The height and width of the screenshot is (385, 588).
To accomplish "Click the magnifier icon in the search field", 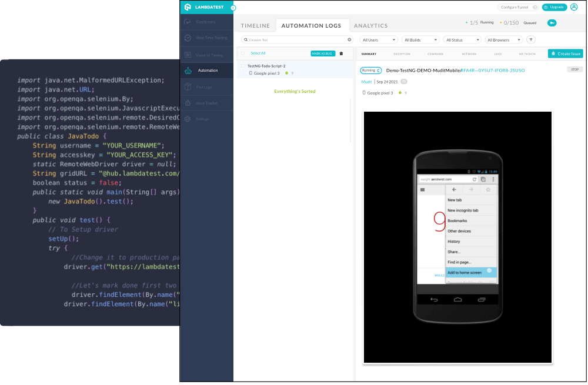I will pos(246,40).
